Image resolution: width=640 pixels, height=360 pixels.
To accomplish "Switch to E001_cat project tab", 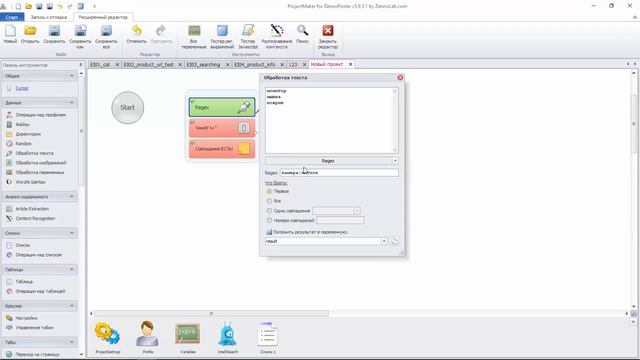I will tap(100, 64).
